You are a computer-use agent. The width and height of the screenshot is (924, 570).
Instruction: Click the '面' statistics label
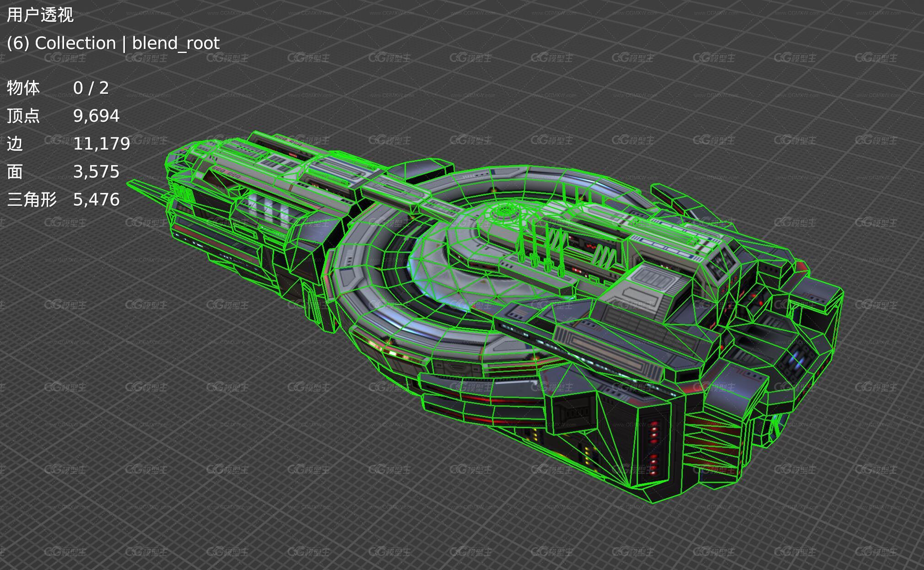(x=15, y=172)
